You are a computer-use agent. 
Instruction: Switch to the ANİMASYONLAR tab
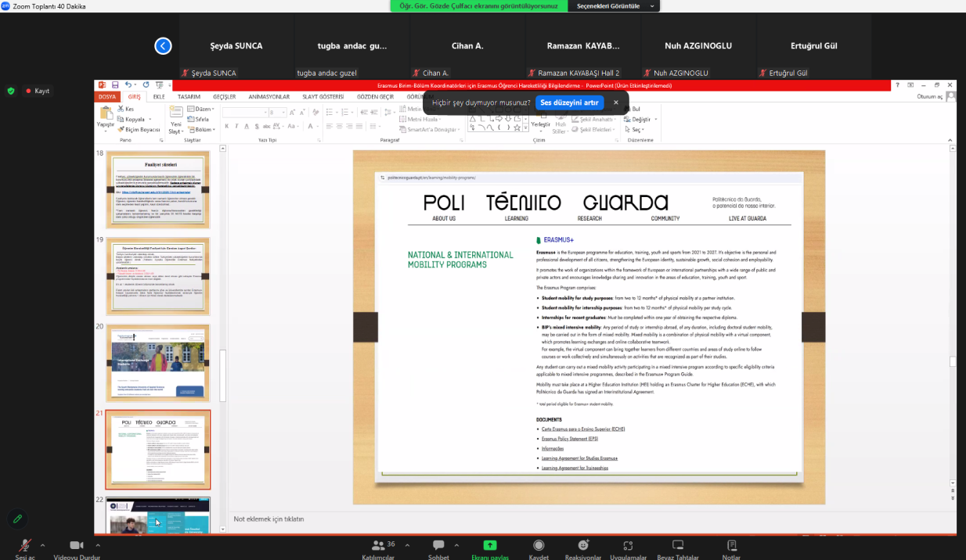[269, 96]
